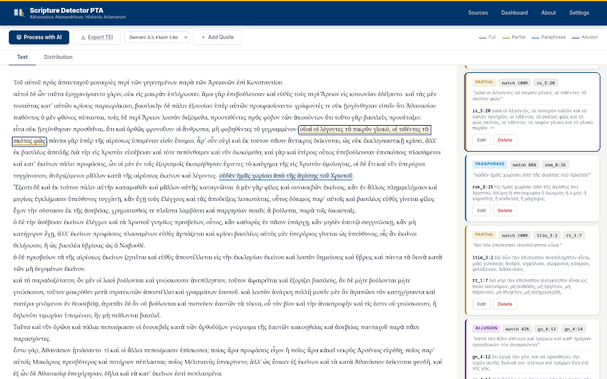The height and width of the screenshot is (379, 607).
Task: Click the download icon on Export TEI
Action: click(83, 37)
